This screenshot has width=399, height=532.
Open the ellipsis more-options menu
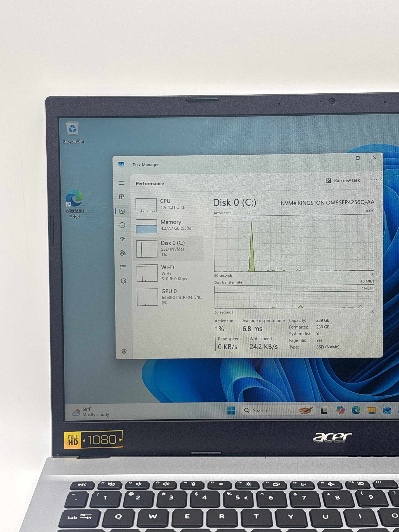click(374, 180)
